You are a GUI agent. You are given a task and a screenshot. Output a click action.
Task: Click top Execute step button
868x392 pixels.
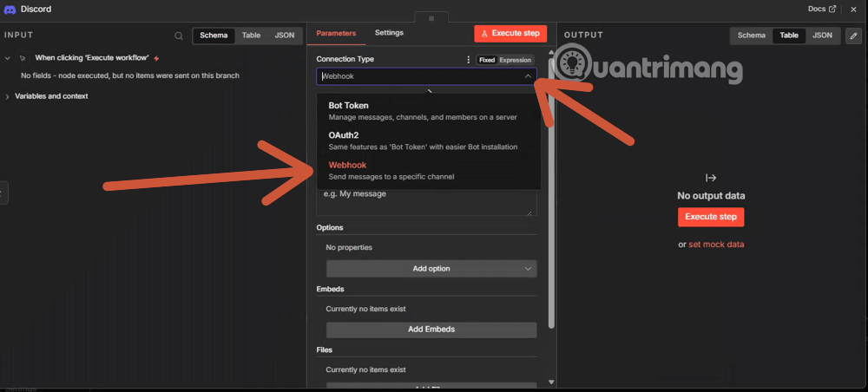510,33
